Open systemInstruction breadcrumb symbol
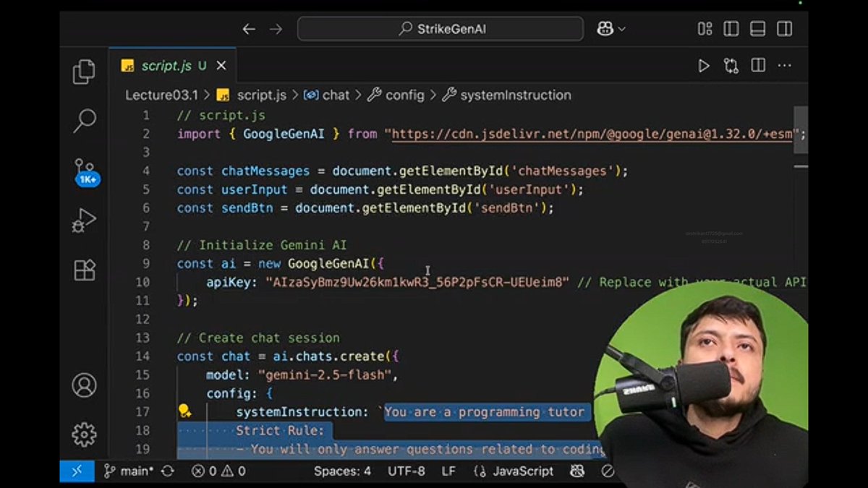Viewport: 868px width, 488px height. tap(506, 95)
